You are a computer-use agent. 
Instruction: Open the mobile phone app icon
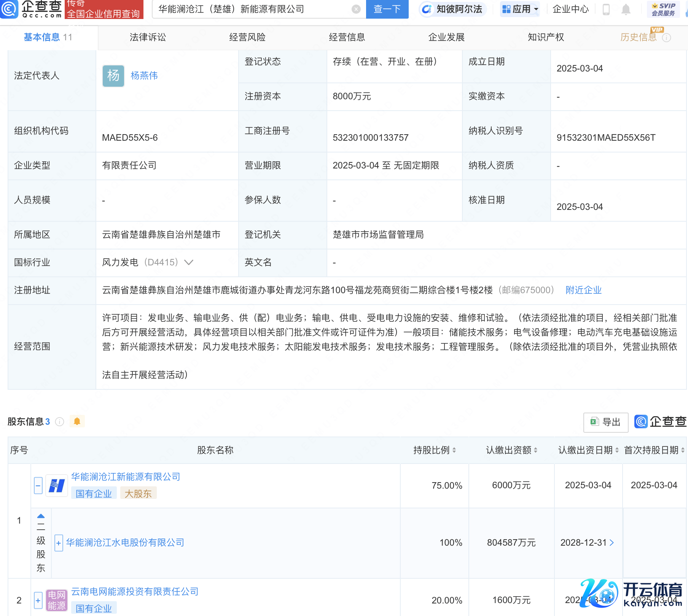tap(606, 9)
